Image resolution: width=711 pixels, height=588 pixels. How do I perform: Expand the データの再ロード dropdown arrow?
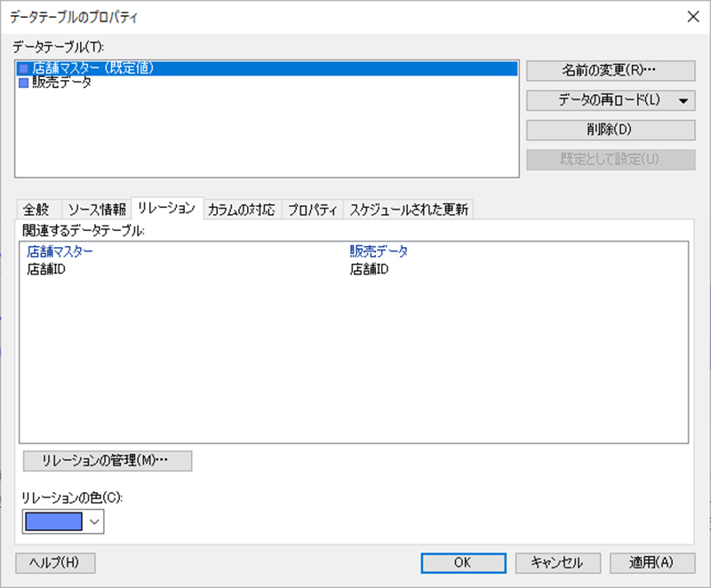point(683,100)
